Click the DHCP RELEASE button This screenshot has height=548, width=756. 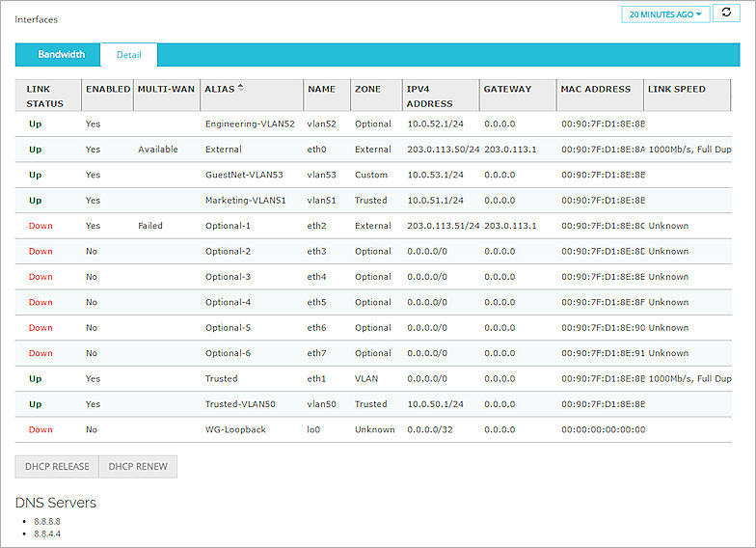pyautogui.click(x=57, y=467)
